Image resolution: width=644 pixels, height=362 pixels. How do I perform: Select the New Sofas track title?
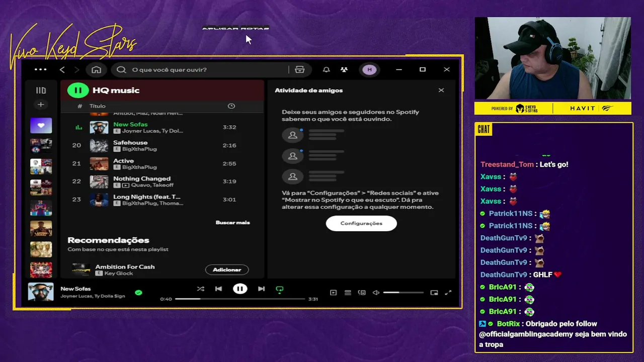[x=130, y=124]
